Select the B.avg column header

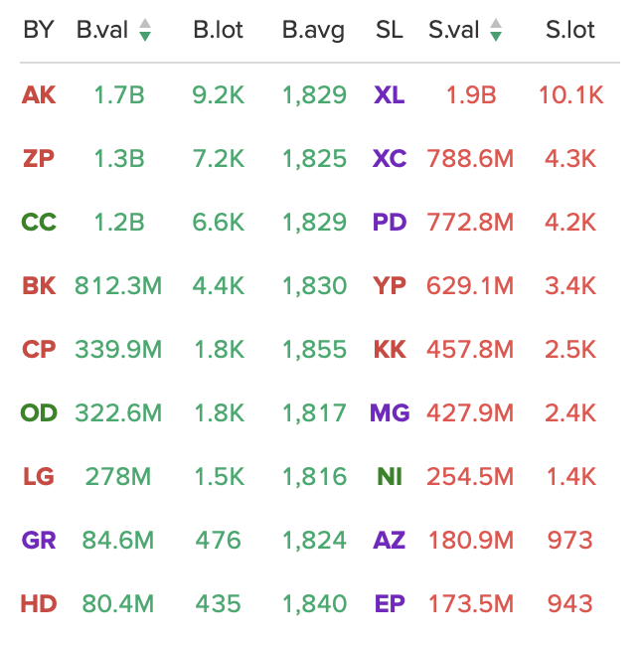313,31
